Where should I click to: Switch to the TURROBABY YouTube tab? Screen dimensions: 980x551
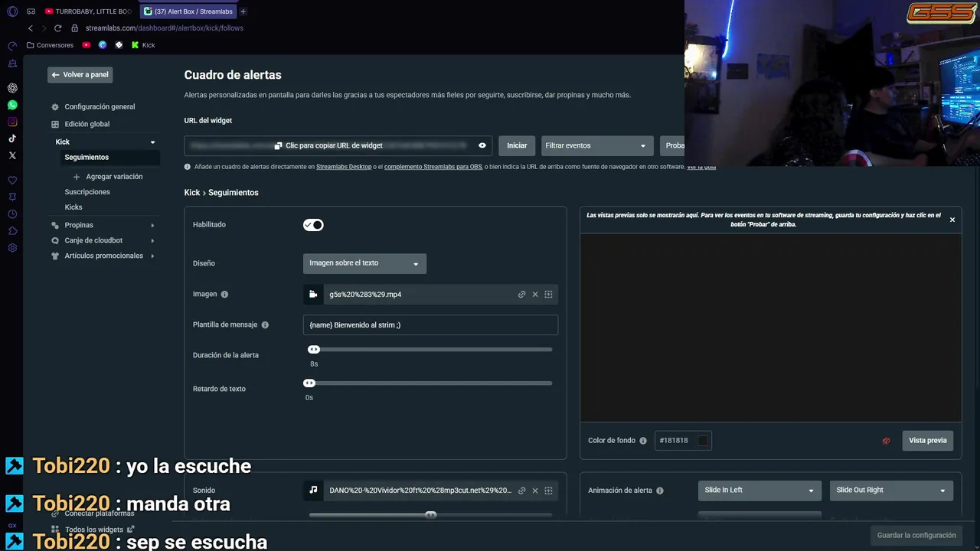point(88,11)
